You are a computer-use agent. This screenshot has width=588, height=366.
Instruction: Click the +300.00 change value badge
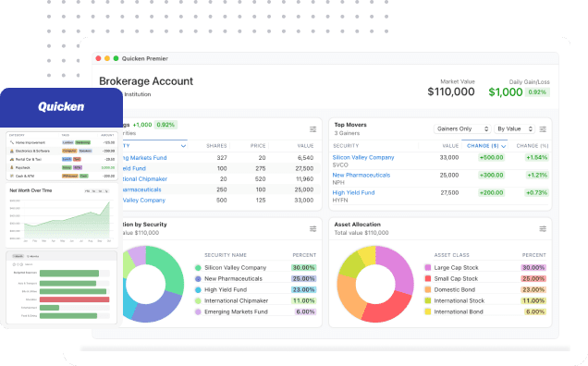click(x=491, y=175)
